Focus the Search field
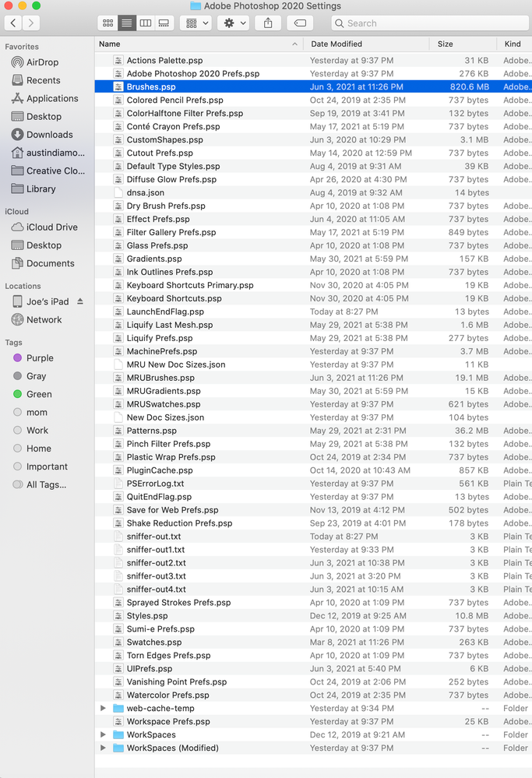This screenshot has width=532, height=778. click(x=430, y=23)
